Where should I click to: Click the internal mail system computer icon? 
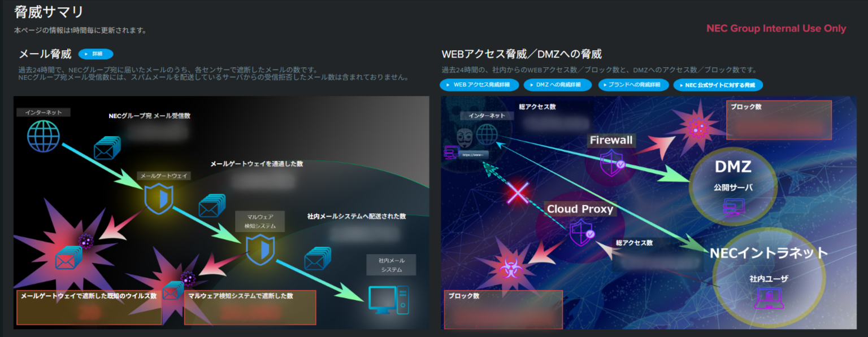(x=388, y=300)
